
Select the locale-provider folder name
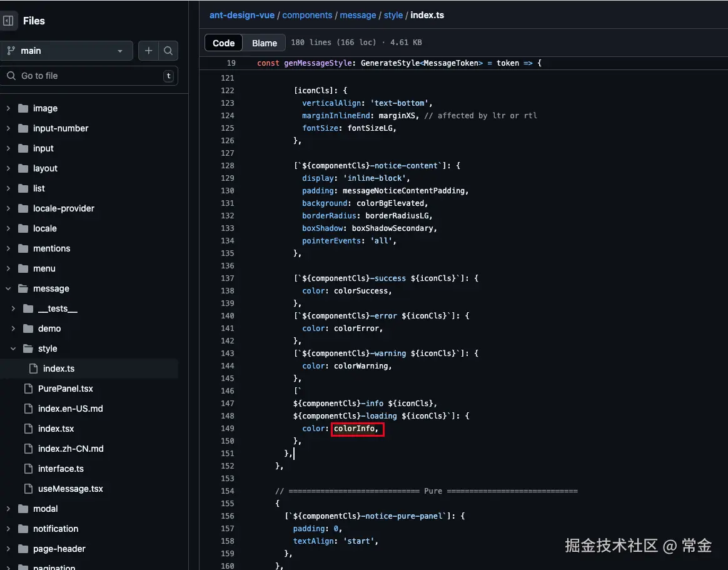click(x=64, y=208)
